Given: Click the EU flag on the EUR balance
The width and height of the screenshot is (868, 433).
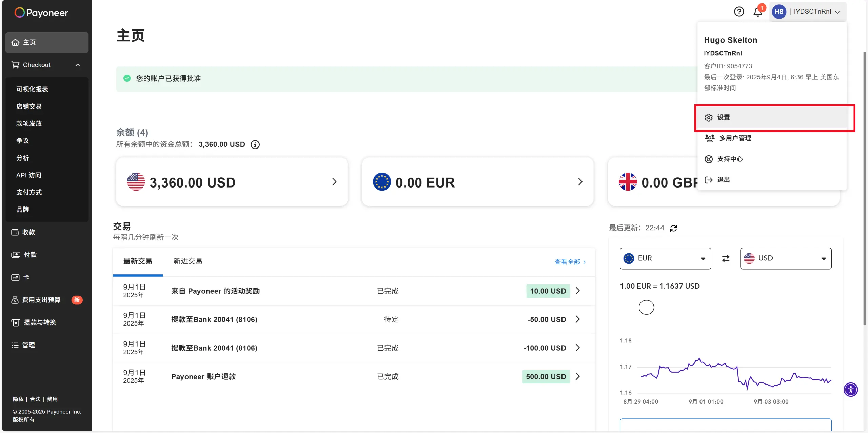Looking at the screenshot, I should pos(382,182).
